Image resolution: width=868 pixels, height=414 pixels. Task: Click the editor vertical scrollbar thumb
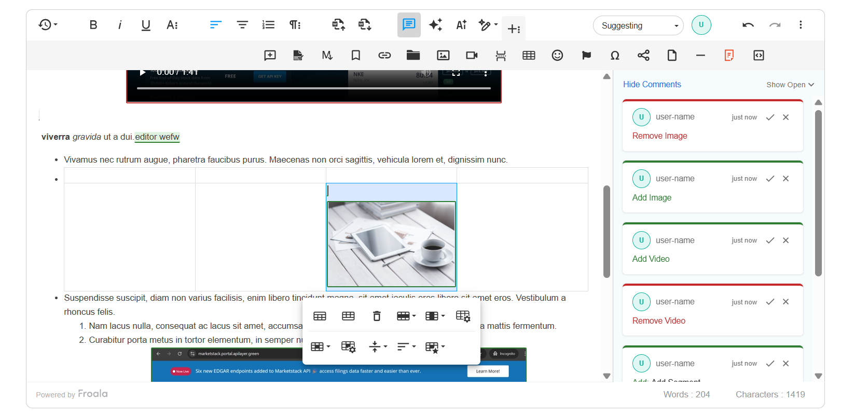pos(607,232)
